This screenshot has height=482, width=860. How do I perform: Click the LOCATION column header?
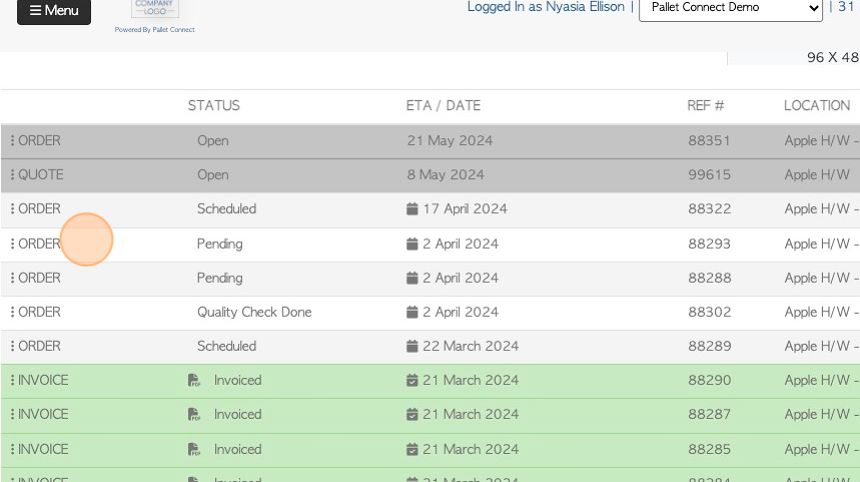[817, 105]
